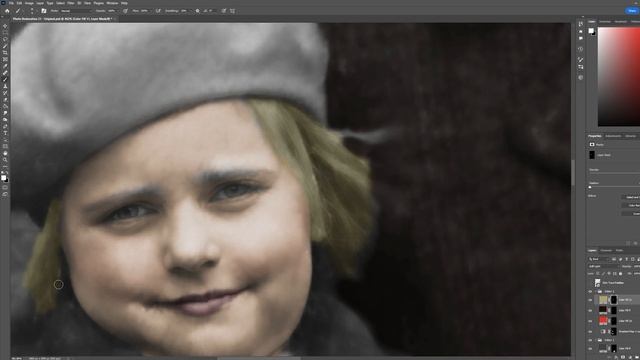Image resolution: width=640 pixels, height=360 pixels.
Task: Select the Crop tool
Action: pyautogui.click(x=5, y=53)
